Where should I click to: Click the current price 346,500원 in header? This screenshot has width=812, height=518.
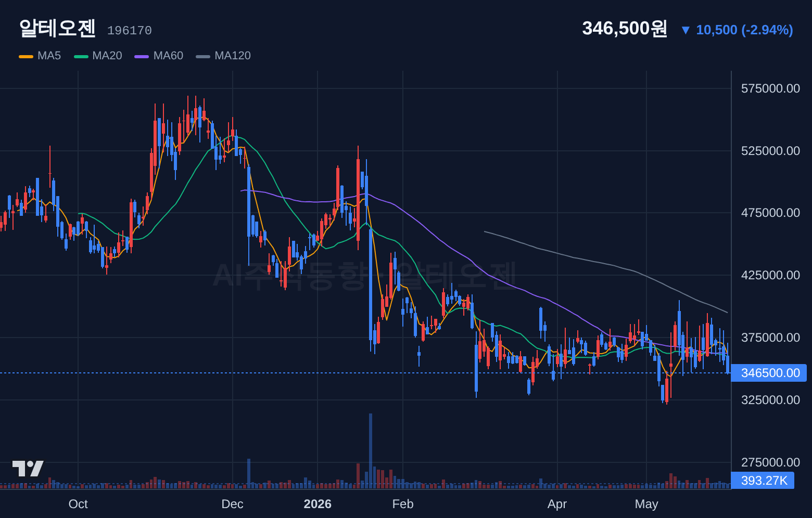point(625,29)
